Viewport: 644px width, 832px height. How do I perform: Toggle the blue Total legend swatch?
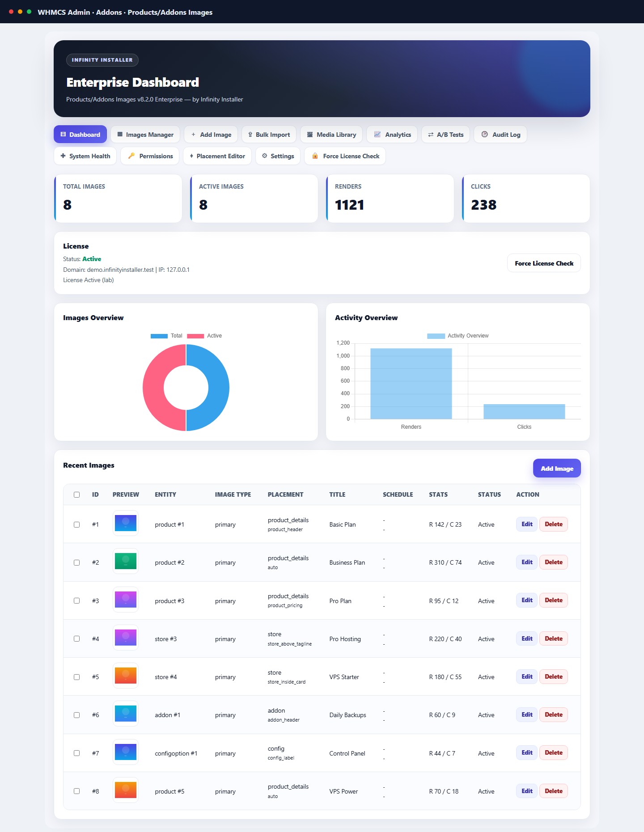point(159,336)
